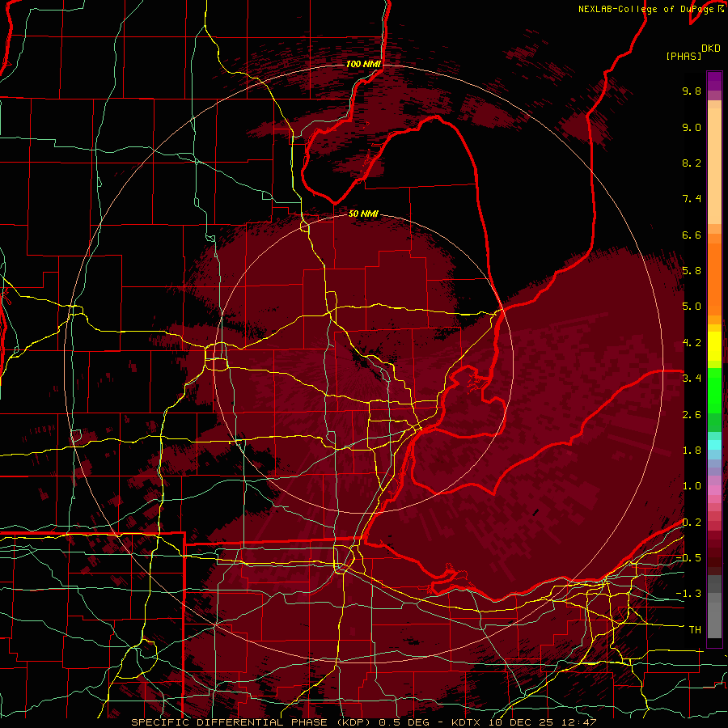Screen dimensions: 728x728
Task: Select the 9.0 scale label
Action: tap(692, 127)
